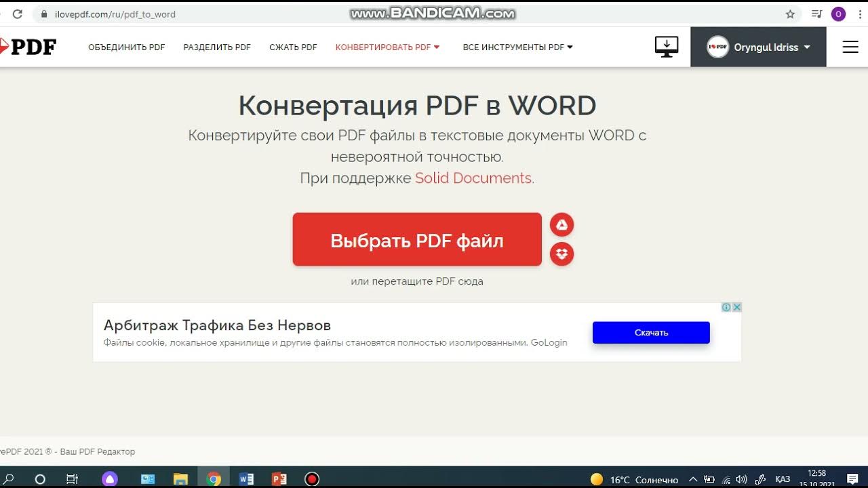This screenshot has width=868, height=488.
Task: Bookmark this page with star icon
Action: (790, 14)
